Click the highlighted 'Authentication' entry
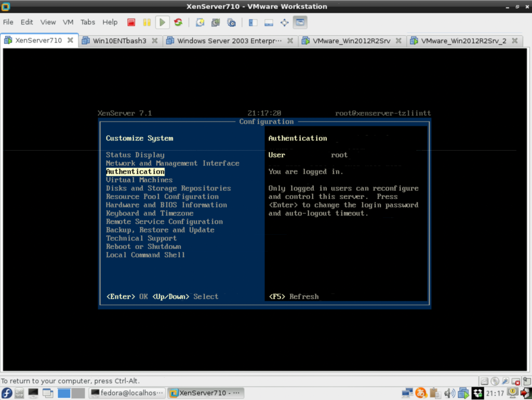Screen dimensions: 532x400 tap(136, 171)
